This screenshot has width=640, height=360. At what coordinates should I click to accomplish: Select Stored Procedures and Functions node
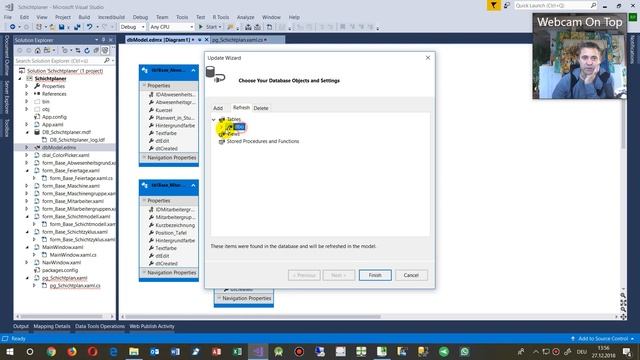[x=263, y=141]
